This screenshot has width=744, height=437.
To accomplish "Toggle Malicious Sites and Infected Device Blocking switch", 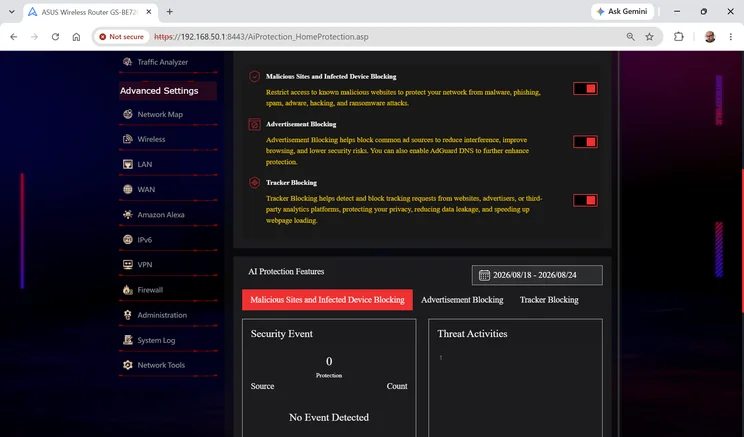I will coord(585,89).
